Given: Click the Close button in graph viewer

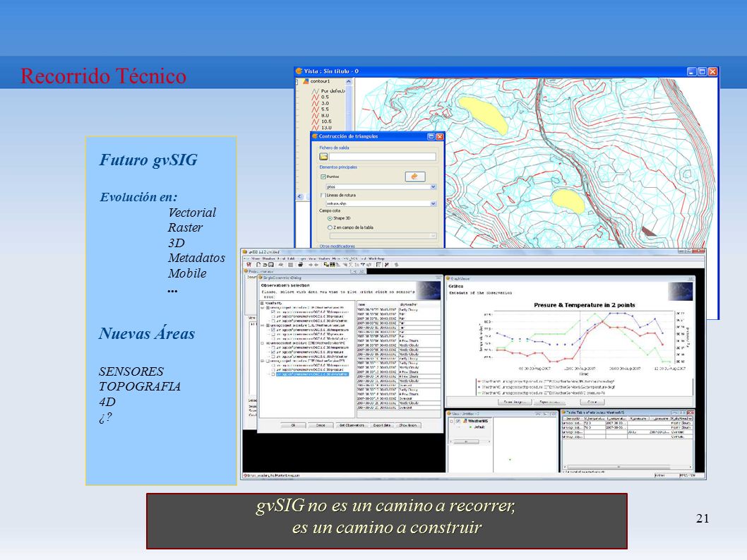Looking at the screenshot, I should [592, 403].
